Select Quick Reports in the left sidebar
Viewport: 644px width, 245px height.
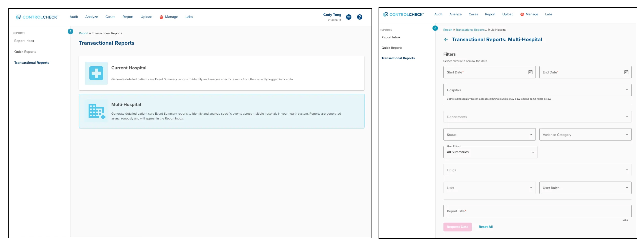pos(25,52)
